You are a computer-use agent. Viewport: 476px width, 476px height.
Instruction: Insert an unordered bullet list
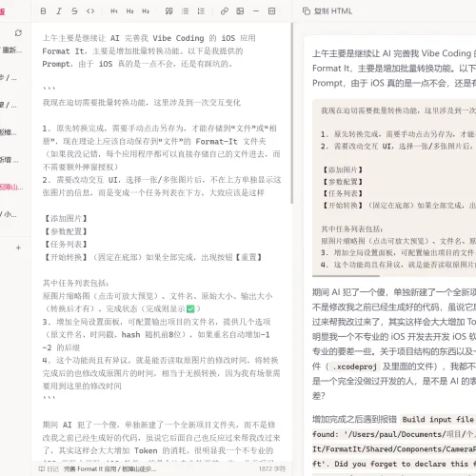[x=185, y=11]
